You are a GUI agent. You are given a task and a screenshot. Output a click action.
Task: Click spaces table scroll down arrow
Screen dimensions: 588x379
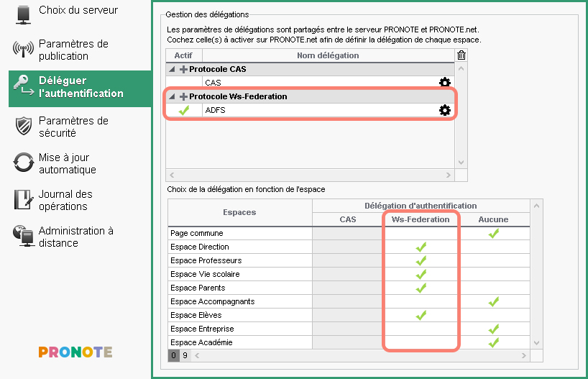click(537, 343)
